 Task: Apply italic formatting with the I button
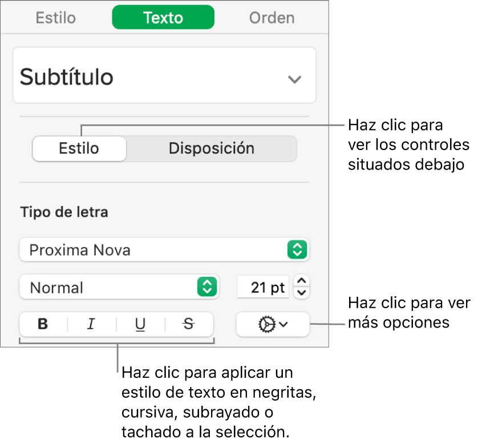pyautogui.click(x=91, y=324)
